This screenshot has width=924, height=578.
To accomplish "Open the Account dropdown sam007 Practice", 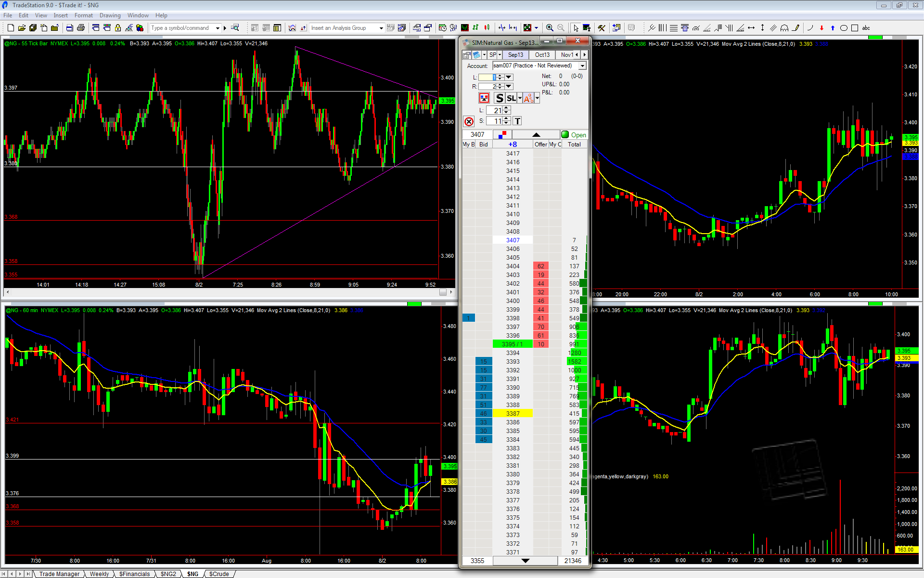I will (582, 66).
